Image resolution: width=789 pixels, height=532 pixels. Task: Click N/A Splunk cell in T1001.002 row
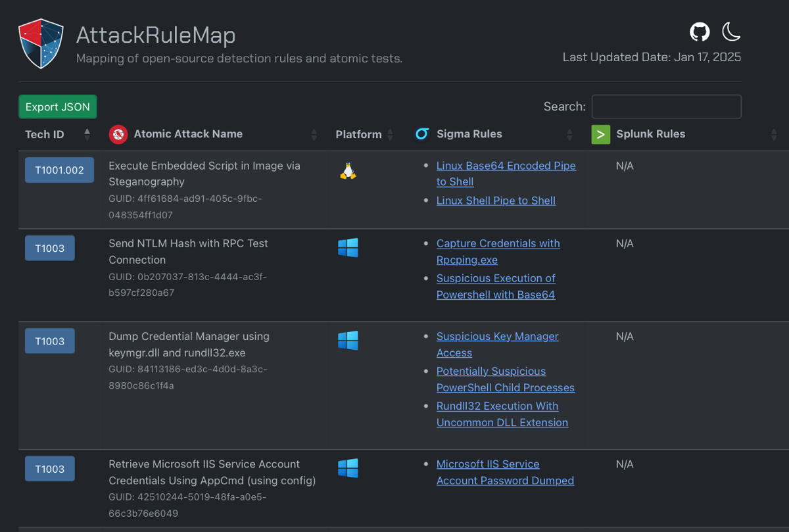(x=625, y=166)
